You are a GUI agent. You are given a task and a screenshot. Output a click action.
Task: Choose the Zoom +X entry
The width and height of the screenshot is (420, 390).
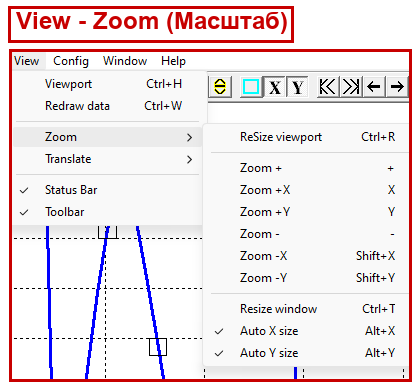[x=306, y=190]
